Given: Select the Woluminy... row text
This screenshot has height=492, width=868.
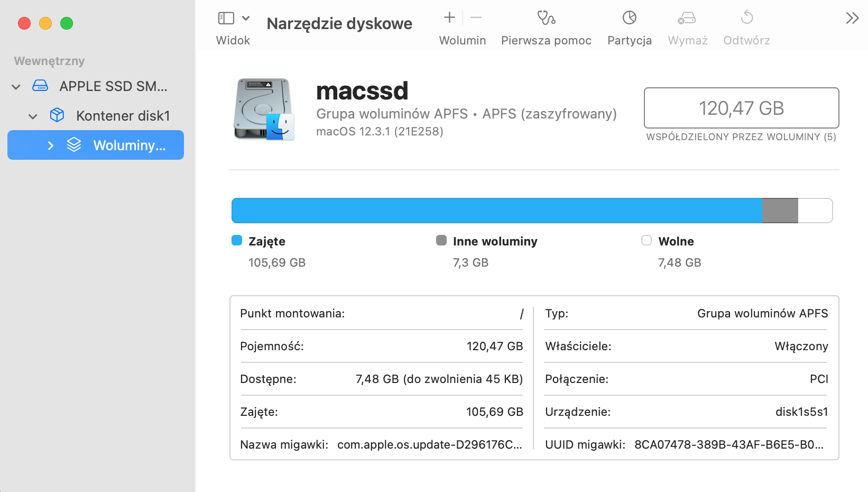Looking at the screenshot, I should pyautogui.click(x=130, y=145).
